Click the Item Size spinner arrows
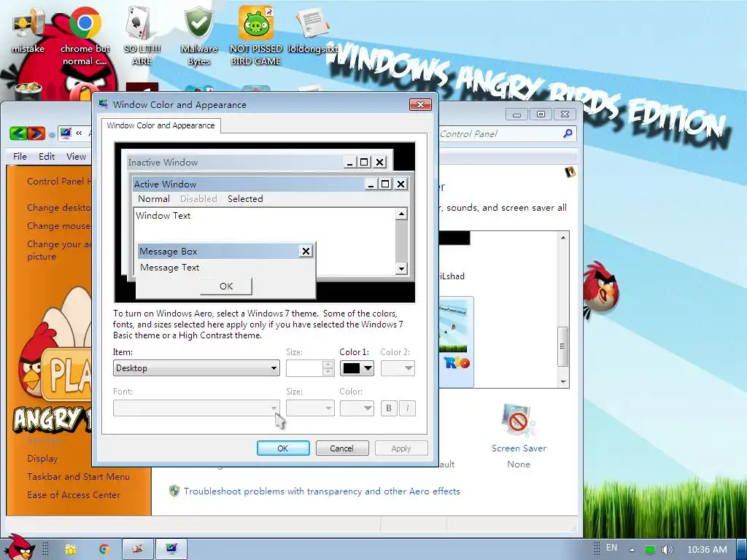 coord(328,368)
